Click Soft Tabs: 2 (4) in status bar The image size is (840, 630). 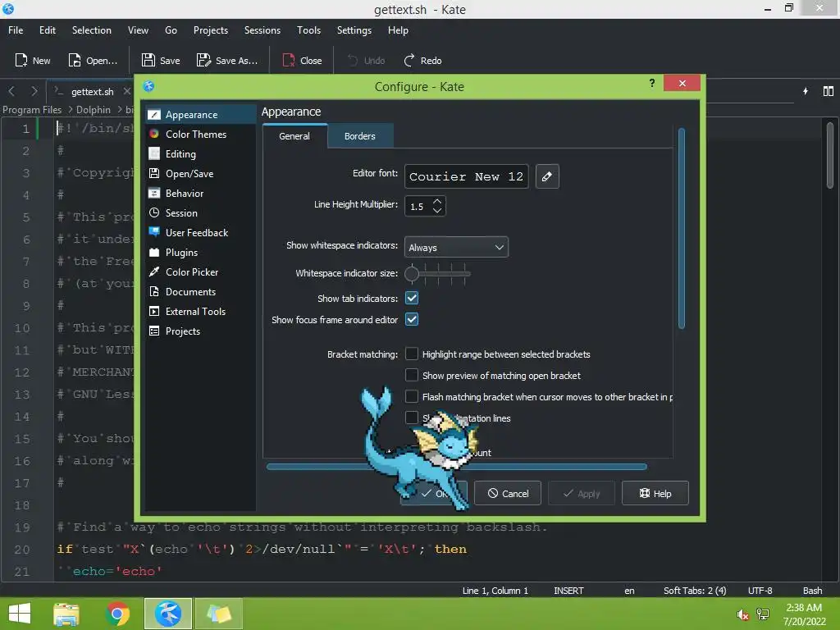(x=695, y=591)
